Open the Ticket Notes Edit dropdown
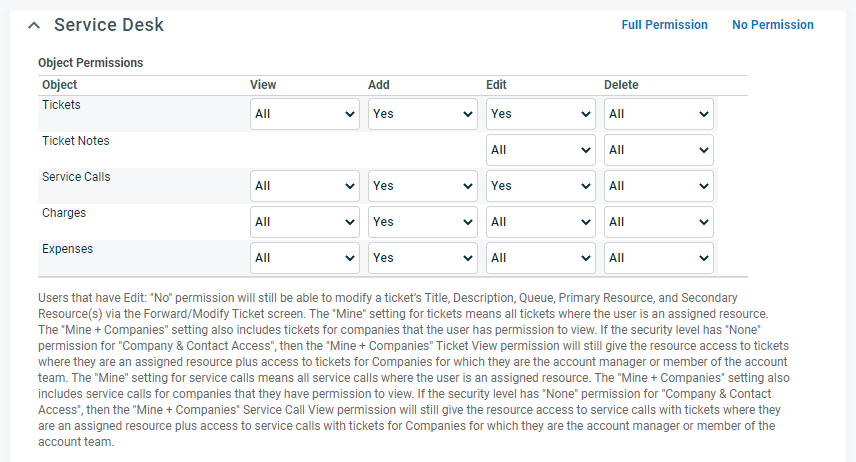856x462 pixels. click(x=540, y=150)
